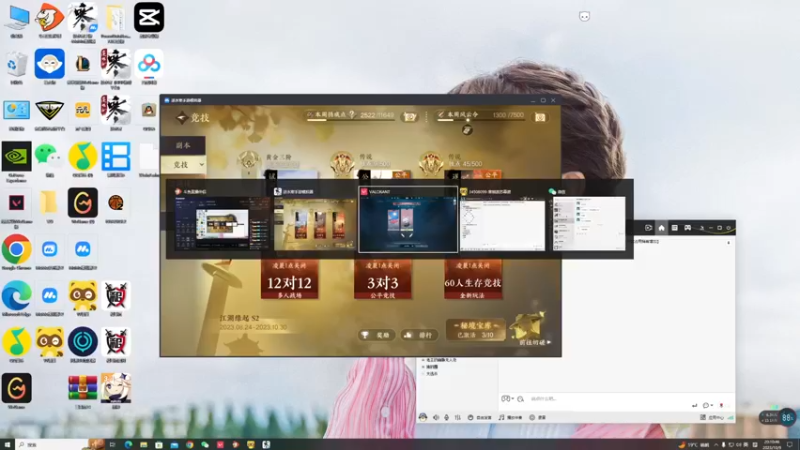This screenshot has height=450, width=800.
Task: Switch to the VALORANT window thumbnail
Action: 408,219
